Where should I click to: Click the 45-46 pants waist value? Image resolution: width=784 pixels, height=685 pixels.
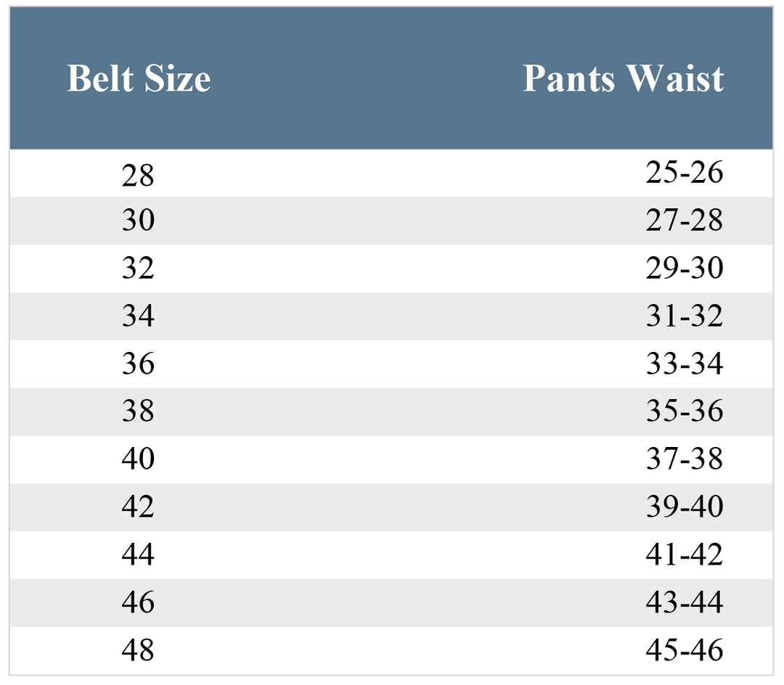(x=685, y=650)
